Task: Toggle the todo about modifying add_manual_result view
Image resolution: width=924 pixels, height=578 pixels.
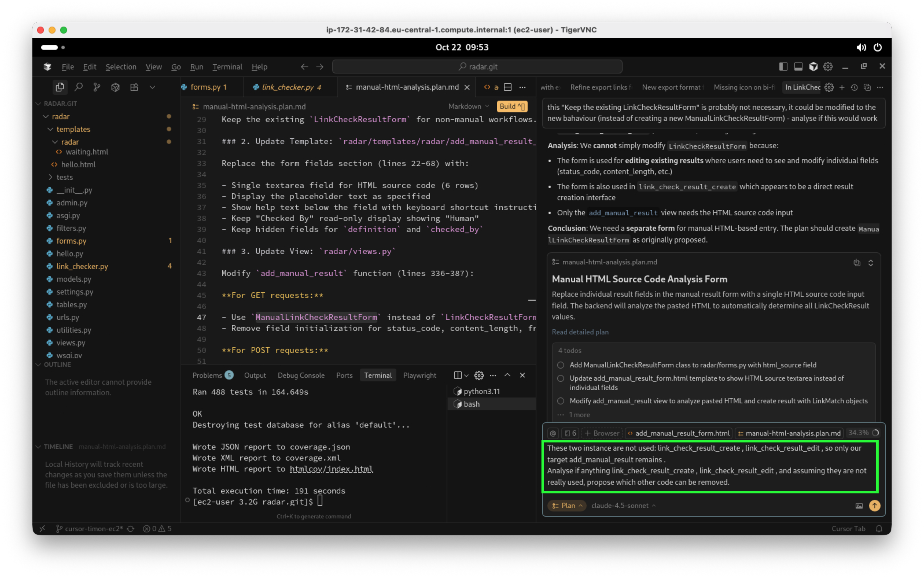Action: tap(560, 401)
